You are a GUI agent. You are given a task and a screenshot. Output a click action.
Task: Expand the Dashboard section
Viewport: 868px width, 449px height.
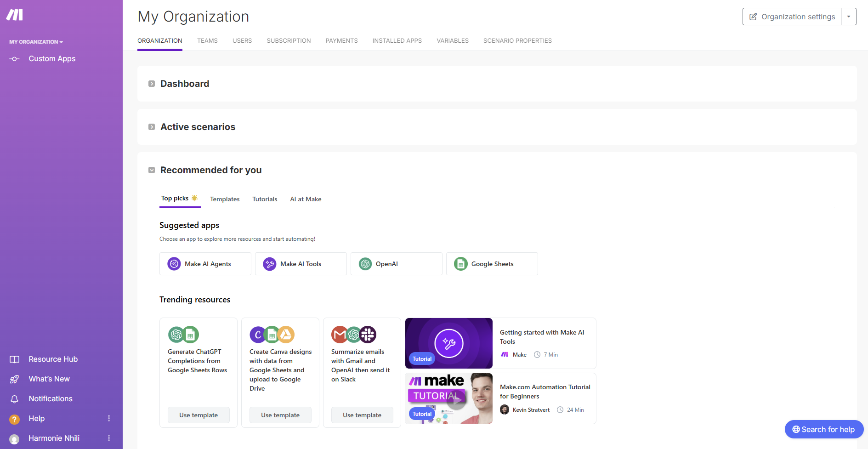pyautogui.click(x=152, y=84)
